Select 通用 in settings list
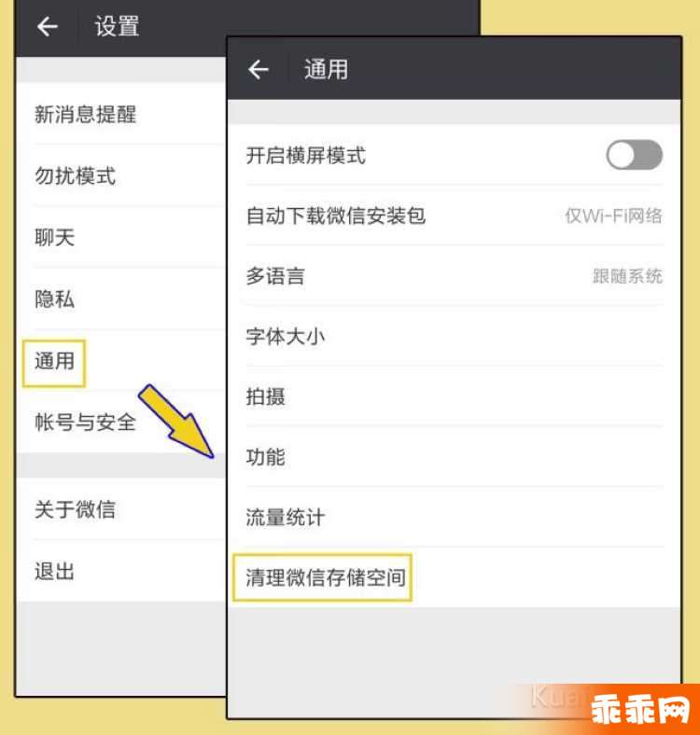This screenshot has width=700, height=735. pos(121,360)
